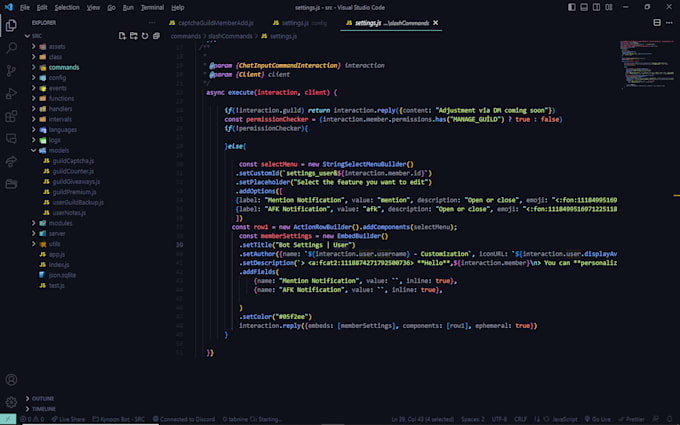680x425 pixels.
Task: Click the New Folder icon in Explorer
Action: point(134,36)
